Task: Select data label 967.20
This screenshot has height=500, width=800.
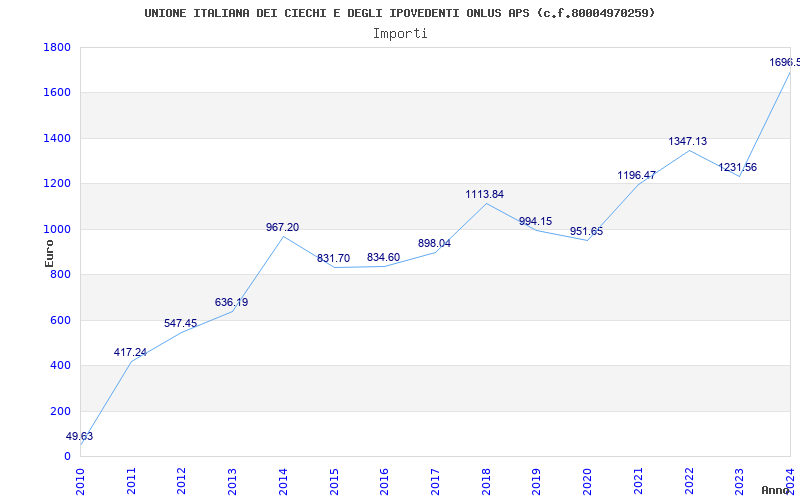Action: point(282,227)
